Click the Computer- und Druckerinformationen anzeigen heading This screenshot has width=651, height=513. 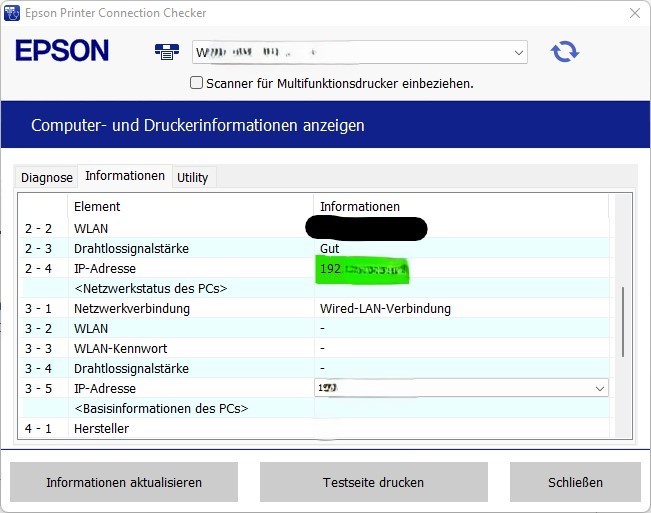[x=198, y=125]
